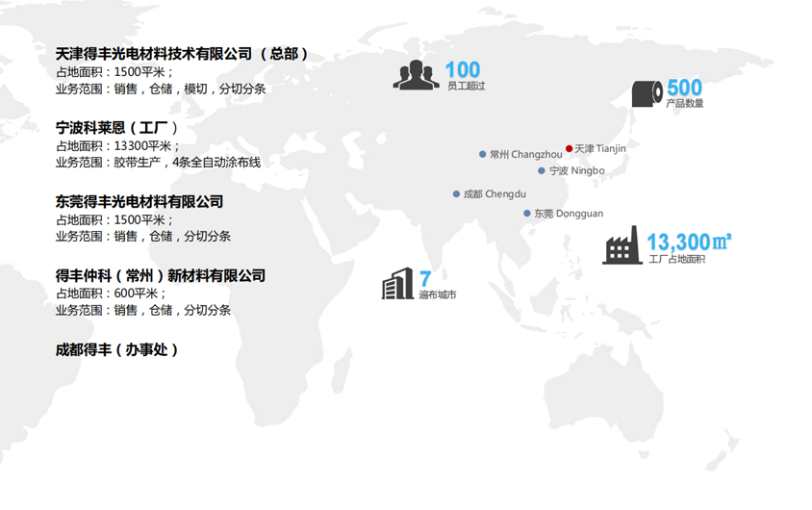The height and width of the screenshot is (510, 812).
Task: Select the Chengdu blue map dot
Action: click(457, 194)
